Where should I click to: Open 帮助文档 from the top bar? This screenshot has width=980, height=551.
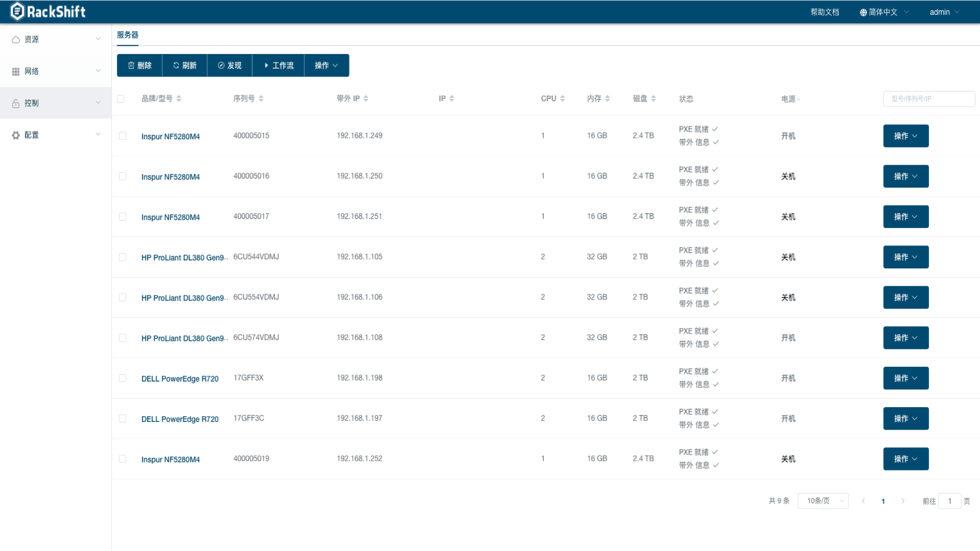click(825, 12)
